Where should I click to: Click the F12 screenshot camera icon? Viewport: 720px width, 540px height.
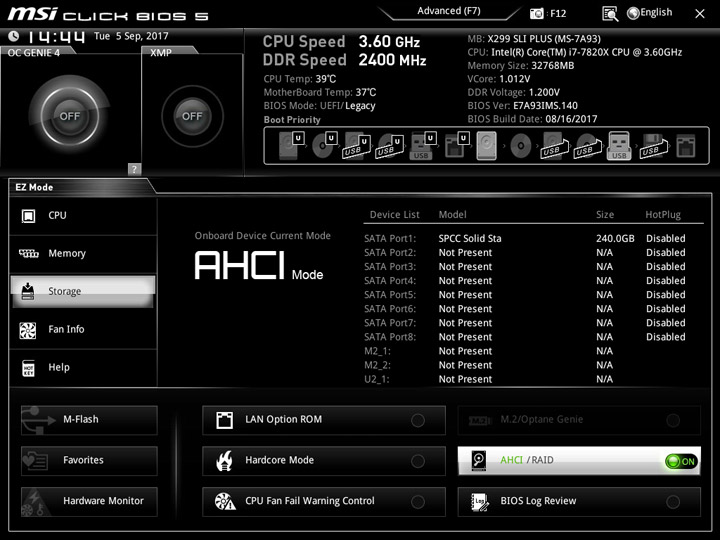(x=536, y=13)
